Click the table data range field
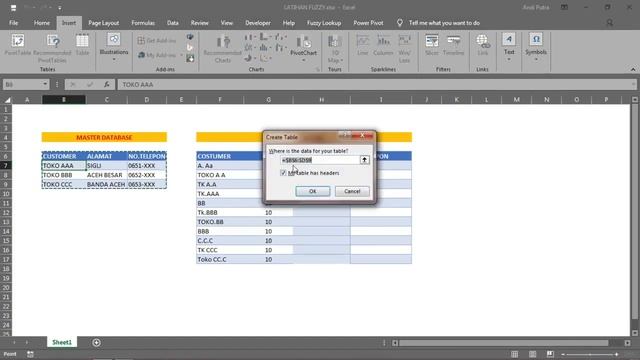This screenshot has height=360, width=640. (x=320, y=160)
